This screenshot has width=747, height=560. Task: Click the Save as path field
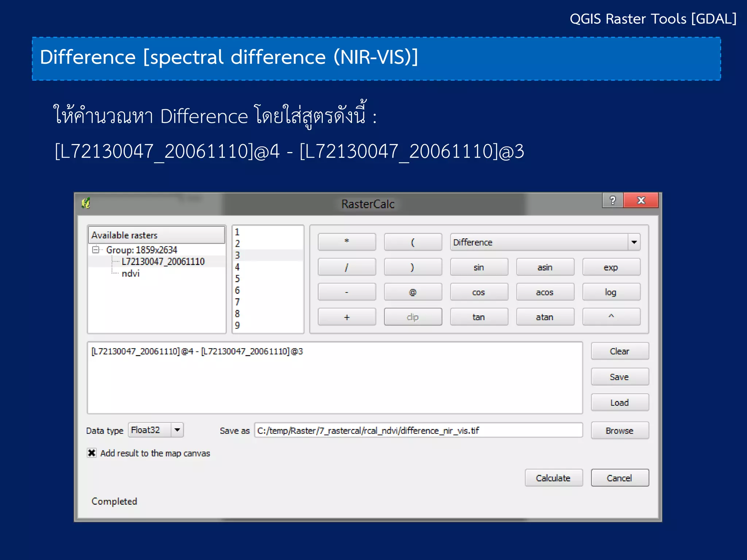click(x=418, y=430)
